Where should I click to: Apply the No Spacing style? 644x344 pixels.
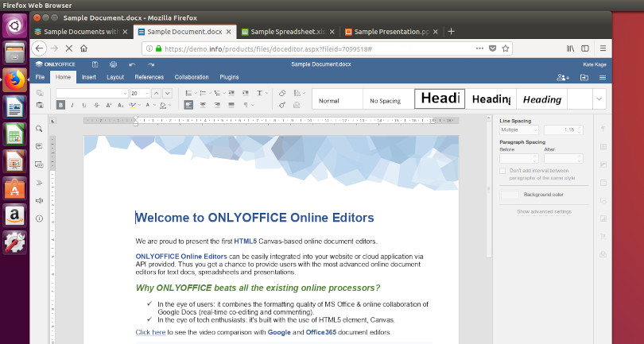(389, 99)
